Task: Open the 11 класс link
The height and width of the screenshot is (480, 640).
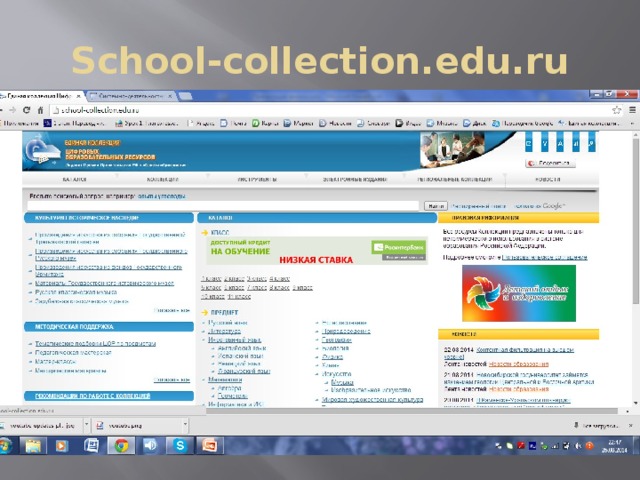Action: (239, 297)
